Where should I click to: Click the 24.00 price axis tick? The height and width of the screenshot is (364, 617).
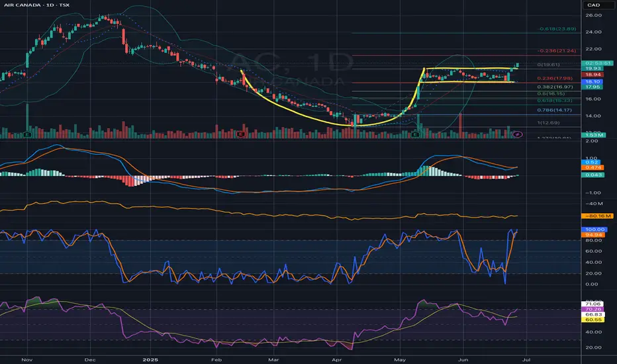click(x=593, y=32)
